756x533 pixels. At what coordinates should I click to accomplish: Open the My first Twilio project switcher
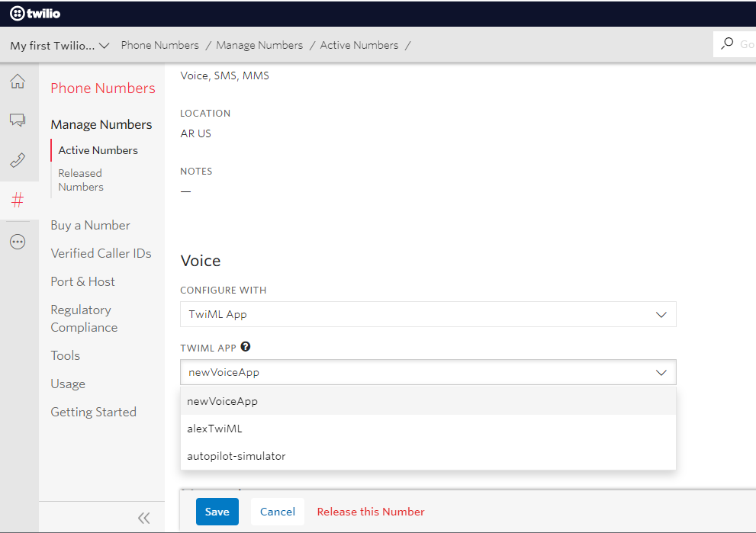coord(60,45)
